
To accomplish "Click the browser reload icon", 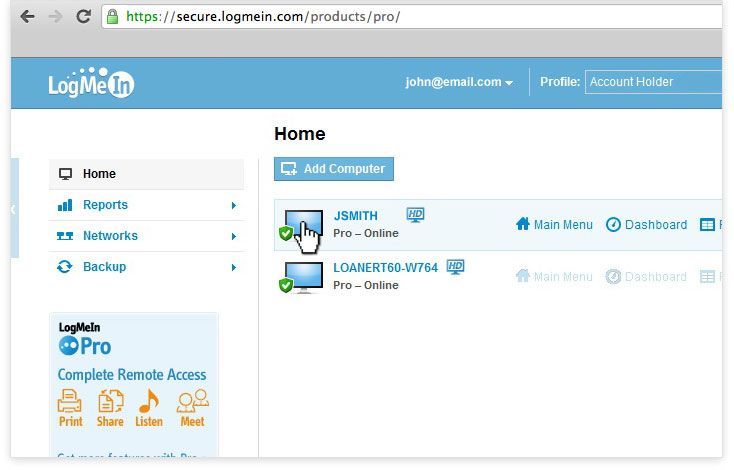I will [x=83, y=17].
